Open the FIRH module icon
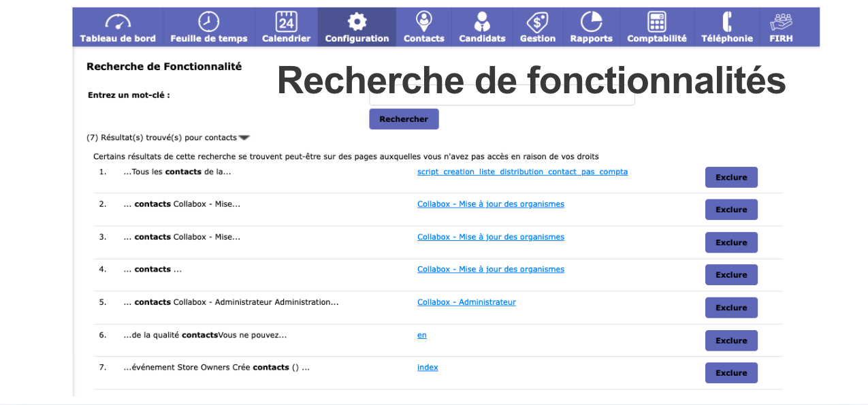This screenshot has height=405, width=868. 781,22
